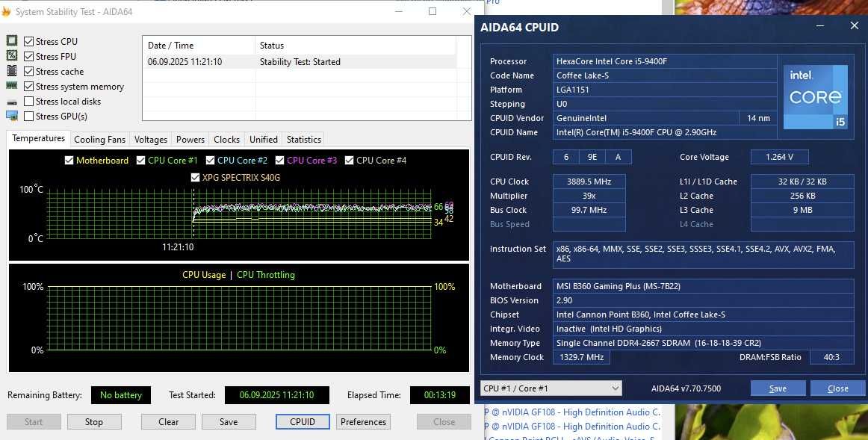Uncheck the Stress FPU checkbox
The width and height of the screenshot is (868, 440).
click(29, 56)
